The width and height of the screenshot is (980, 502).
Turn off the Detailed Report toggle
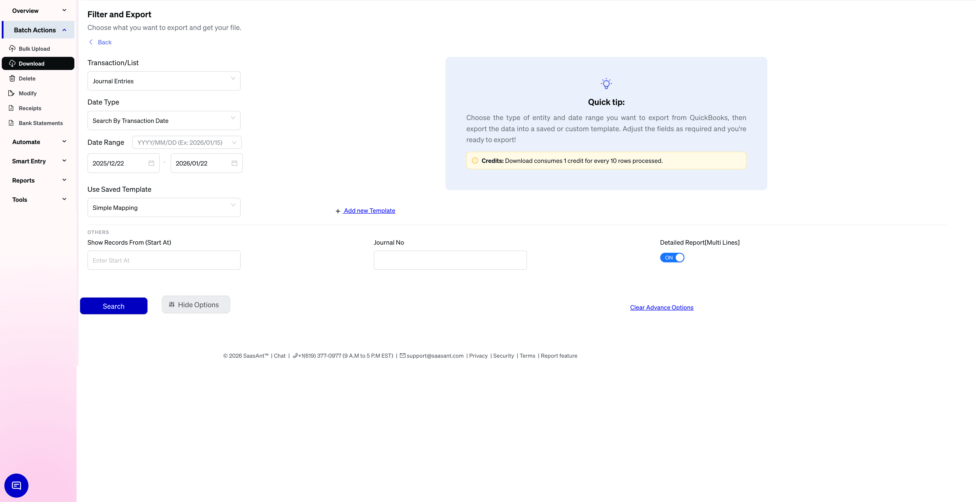[672, 258]
